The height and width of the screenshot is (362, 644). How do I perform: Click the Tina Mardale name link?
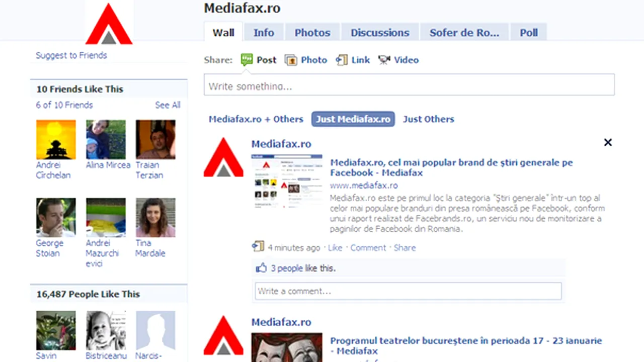click(x=150, y=248)
